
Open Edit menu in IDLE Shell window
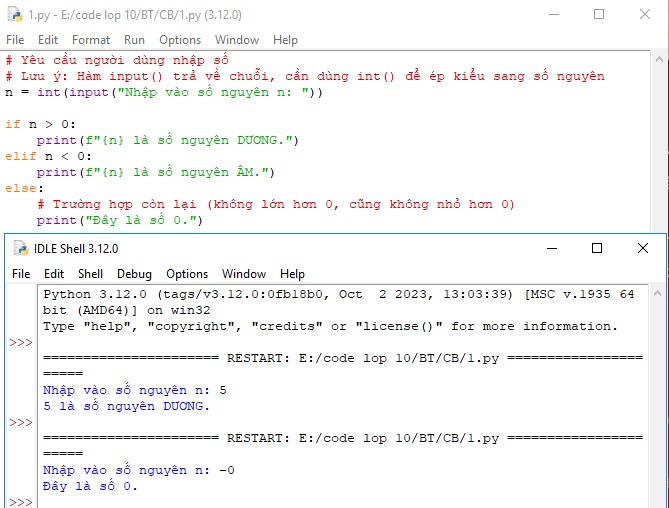[x=54, y=273]
